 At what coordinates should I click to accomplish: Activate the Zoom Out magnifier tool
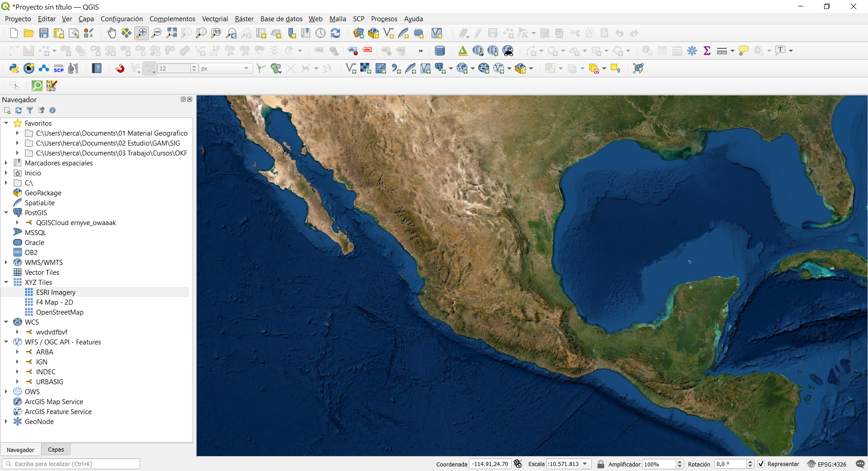[x=156, y=33]
